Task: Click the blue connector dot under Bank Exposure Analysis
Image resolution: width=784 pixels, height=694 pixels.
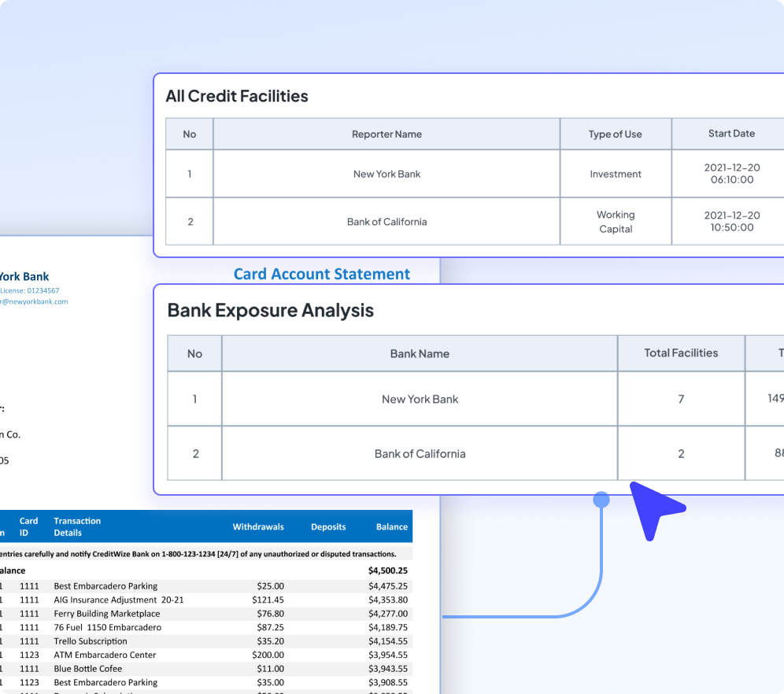Action: 601,499
